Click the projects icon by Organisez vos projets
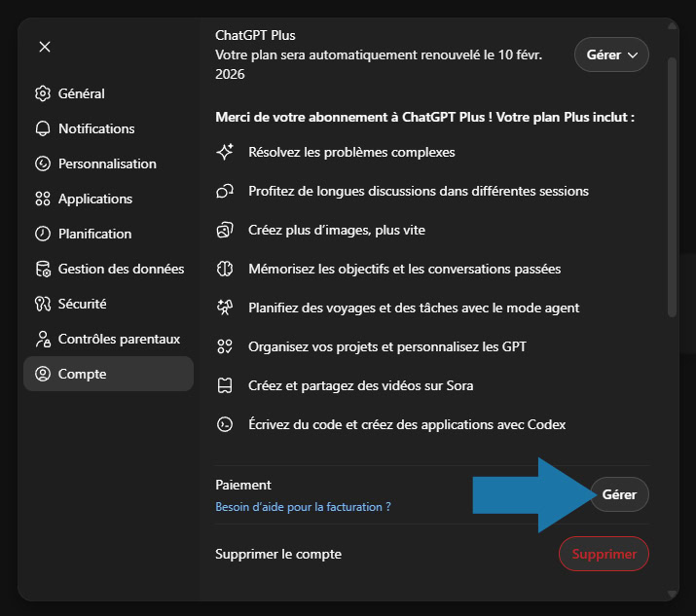This screenshot has height=616, width=696. tap(225, 346)
